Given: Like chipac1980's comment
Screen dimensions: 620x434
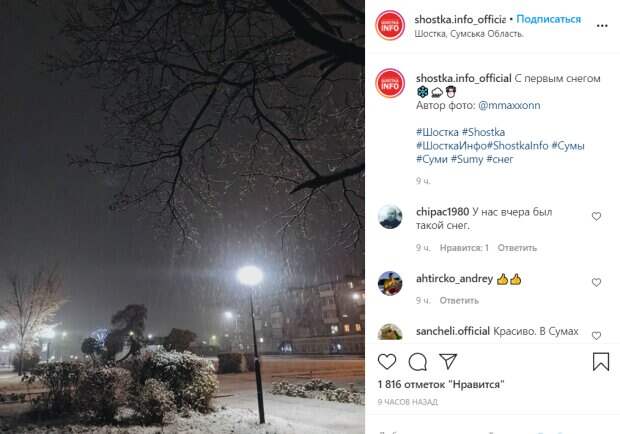Looking at the screenshot, I should pos(596,216).
